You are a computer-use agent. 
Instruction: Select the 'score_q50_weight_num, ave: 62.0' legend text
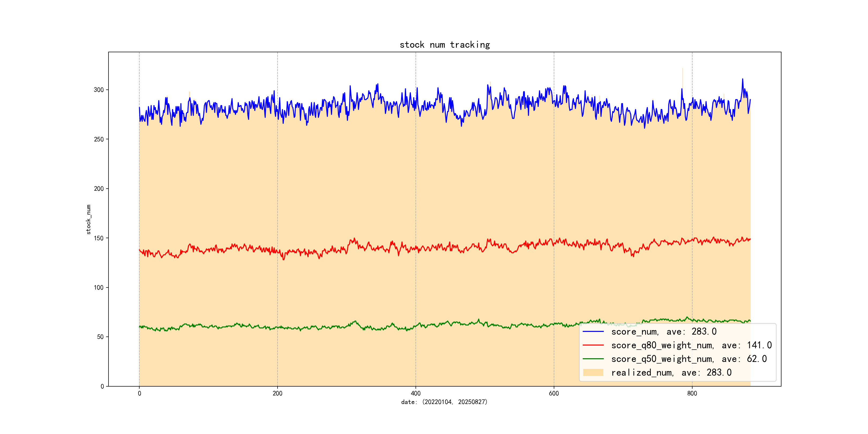point(689,359)
